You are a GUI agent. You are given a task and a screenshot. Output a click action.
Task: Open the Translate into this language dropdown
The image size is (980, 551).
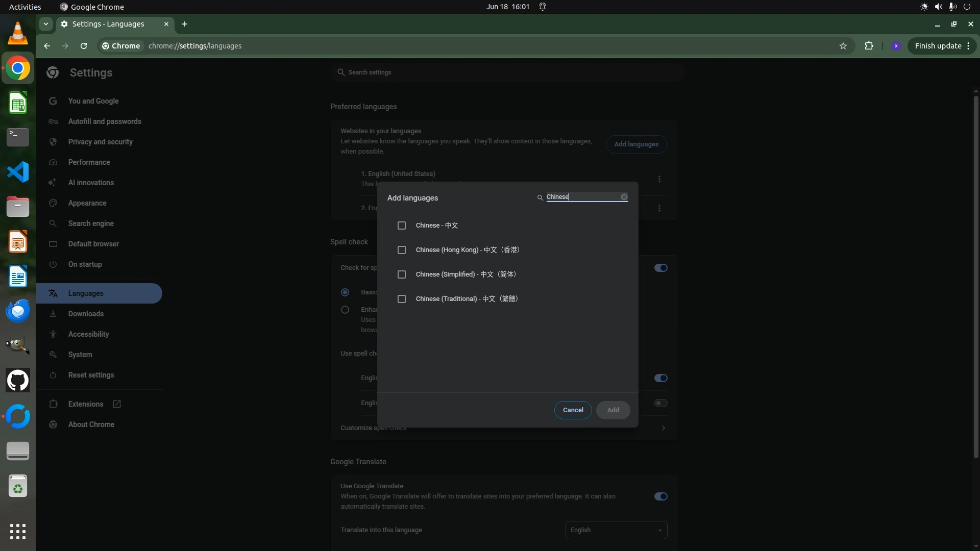coord(616,530)
